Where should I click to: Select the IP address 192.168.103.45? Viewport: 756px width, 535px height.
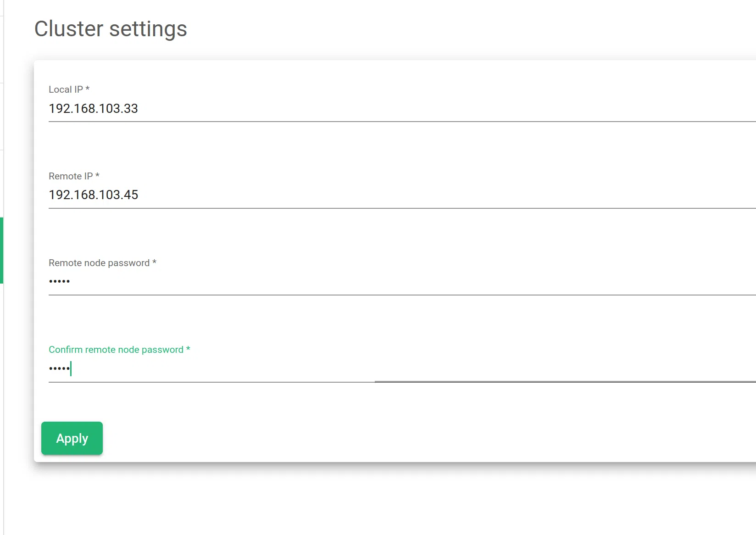(x=93, y=195)
